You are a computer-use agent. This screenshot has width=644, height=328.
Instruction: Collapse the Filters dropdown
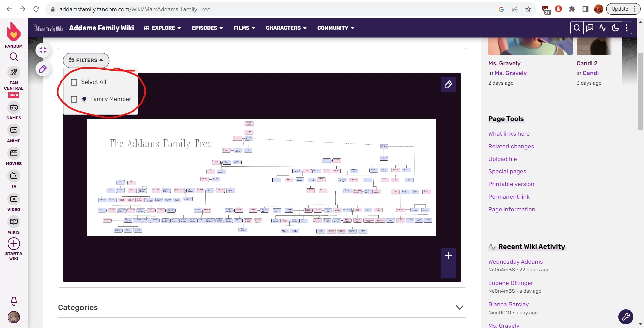86,60
